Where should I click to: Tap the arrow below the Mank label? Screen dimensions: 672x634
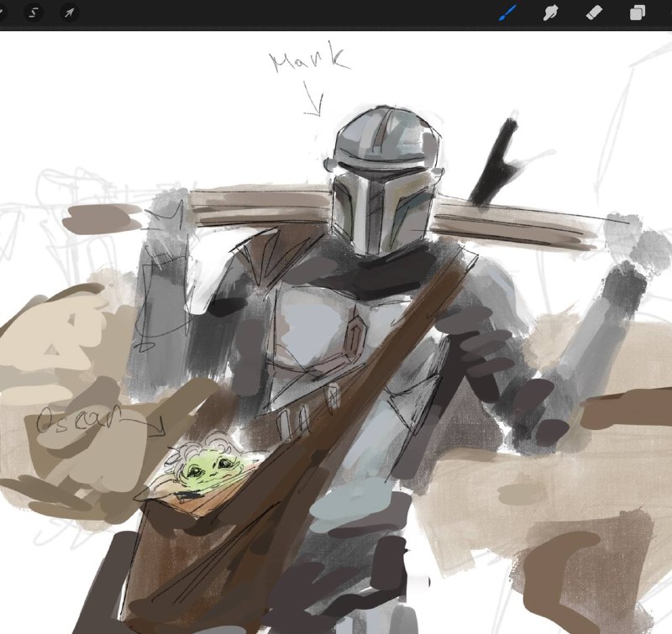pyautogui.click(x=314, y=99)
